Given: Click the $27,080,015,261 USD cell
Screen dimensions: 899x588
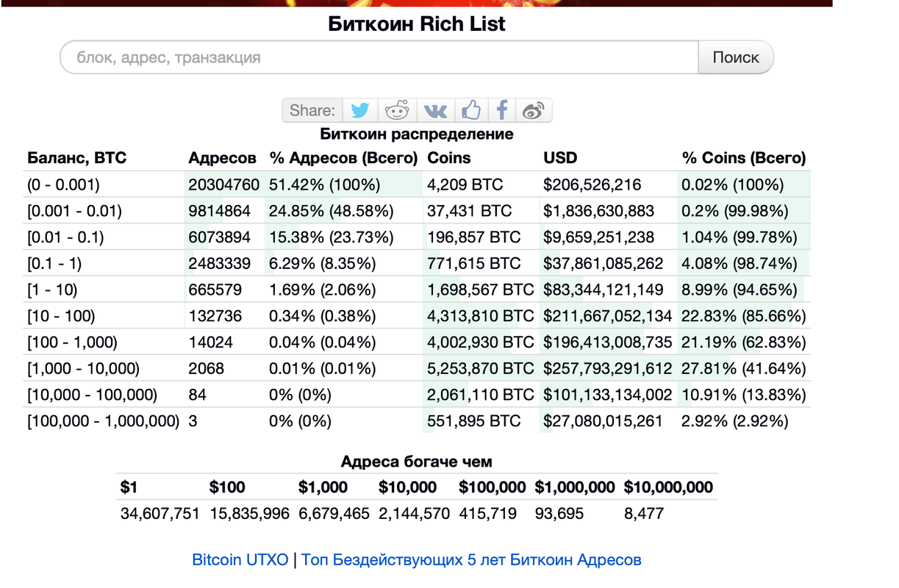Looking at the screenshot, I should pos(603,421).
